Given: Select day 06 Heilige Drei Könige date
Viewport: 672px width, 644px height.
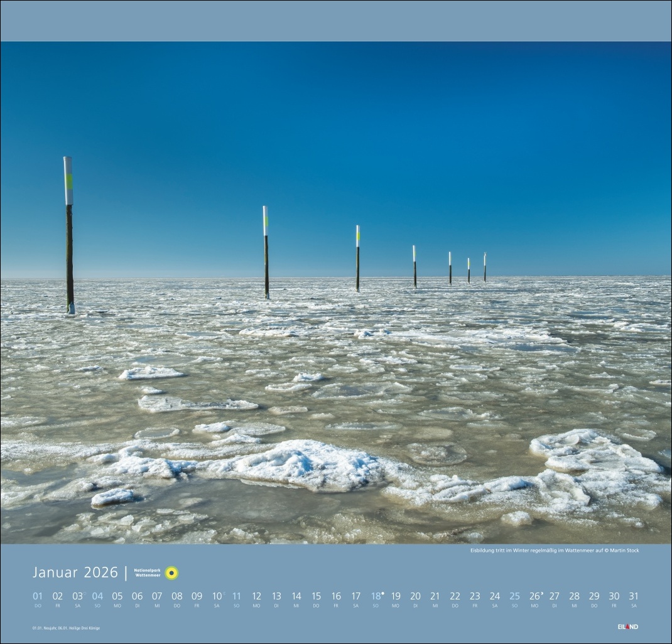Looking at the screenshot, I should point(137,596).
